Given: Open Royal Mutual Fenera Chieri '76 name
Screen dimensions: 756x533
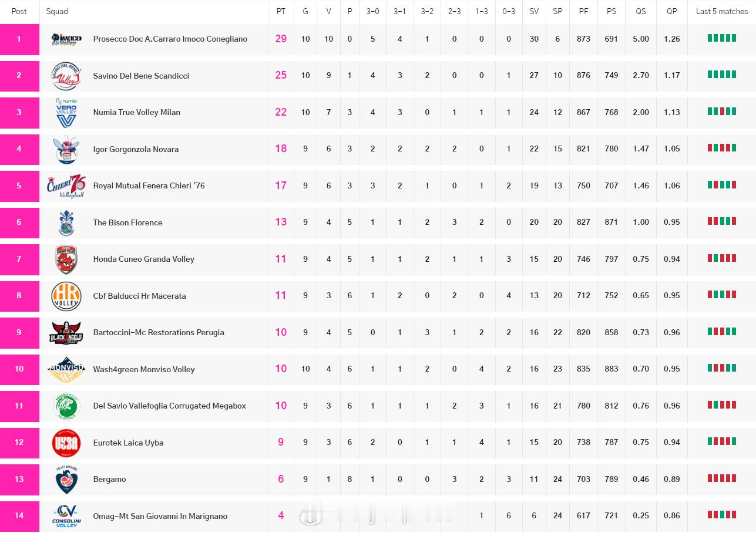Looking at the screenshot, I should [149, 186].
